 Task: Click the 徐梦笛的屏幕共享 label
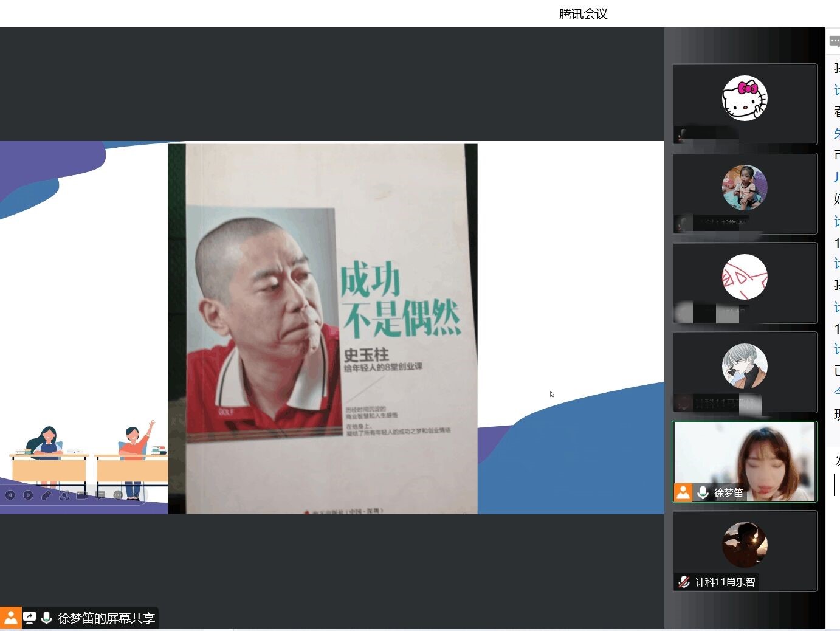pyautogui.click(x=106, y=618)
